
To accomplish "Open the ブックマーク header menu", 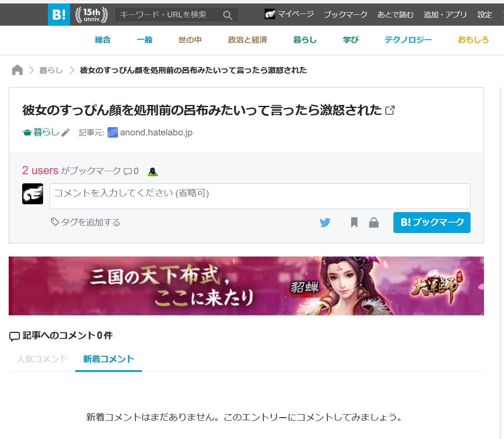I will pyautogui.click(x=346, y=14).
